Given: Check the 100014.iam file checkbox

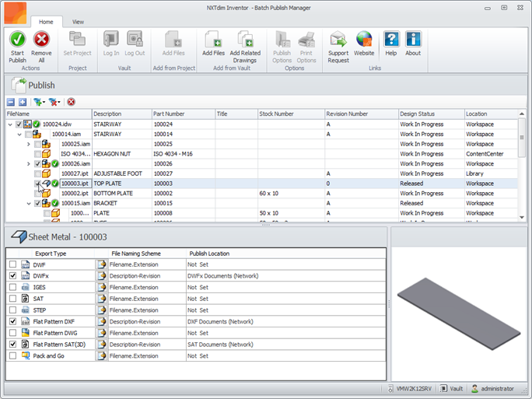Looking at the screenshot, I should [29, 135].
